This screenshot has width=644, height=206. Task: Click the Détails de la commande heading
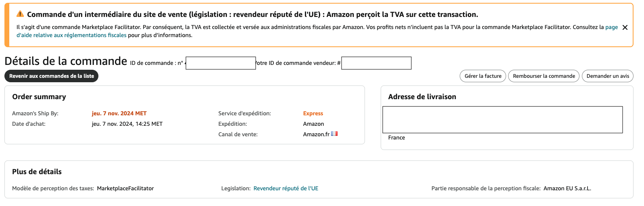[66, 61]
